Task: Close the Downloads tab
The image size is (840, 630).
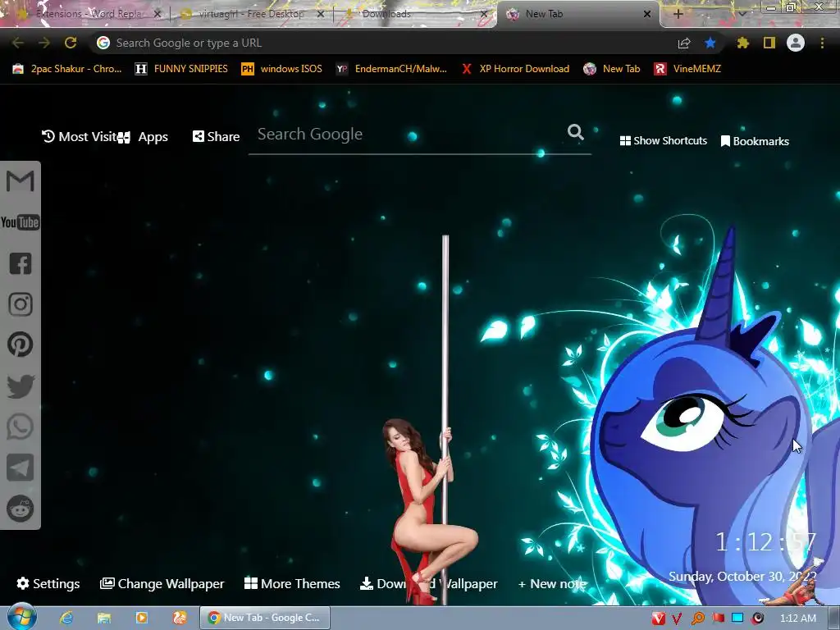Action: click(x=484, y=14)
